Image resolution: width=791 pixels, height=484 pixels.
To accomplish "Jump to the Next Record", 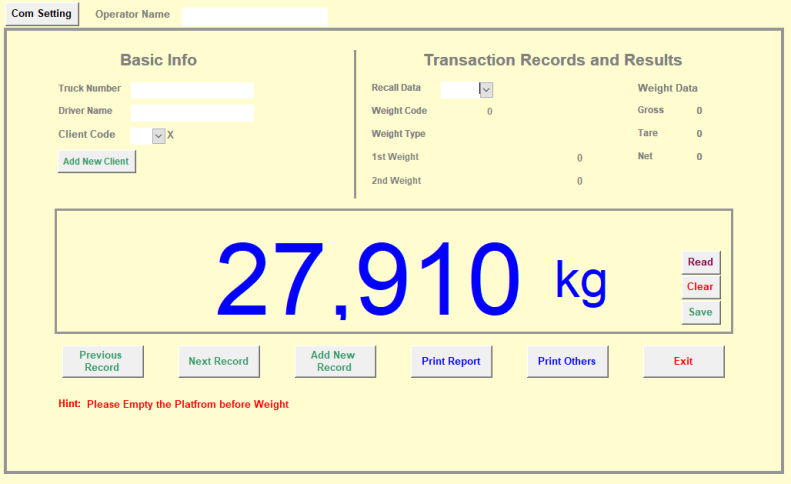I will (x=218, y=361).
